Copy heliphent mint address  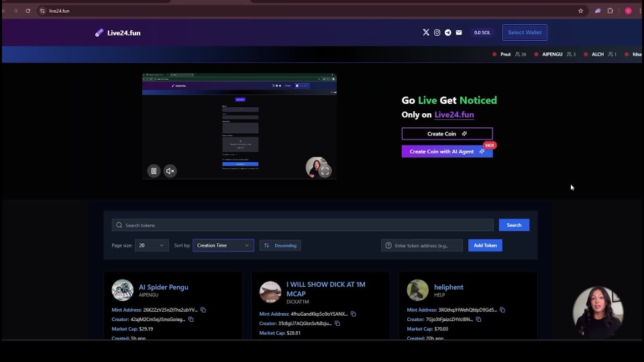(x=502, y=310)
